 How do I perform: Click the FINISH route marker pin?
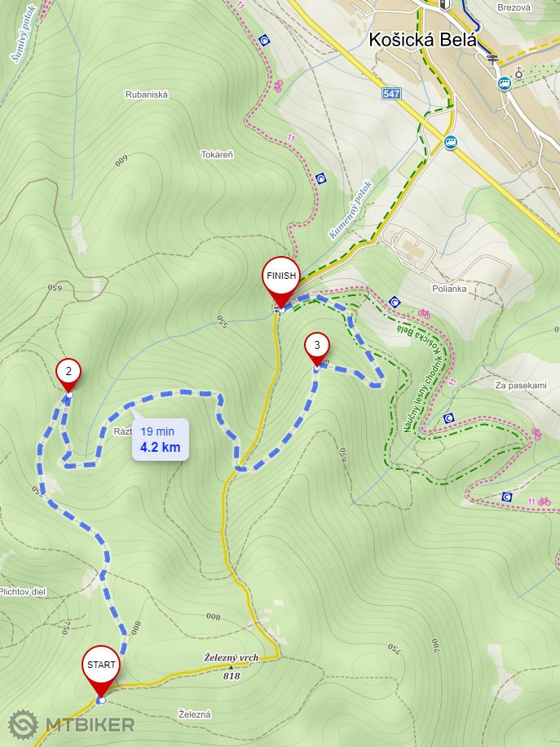(x=281, y=282)
